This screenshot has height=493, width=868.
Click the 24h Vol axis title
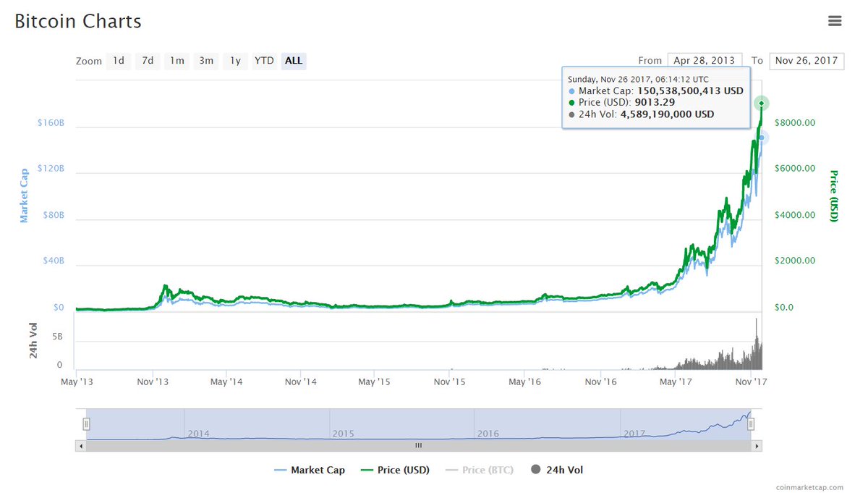(x=33, y=342)
